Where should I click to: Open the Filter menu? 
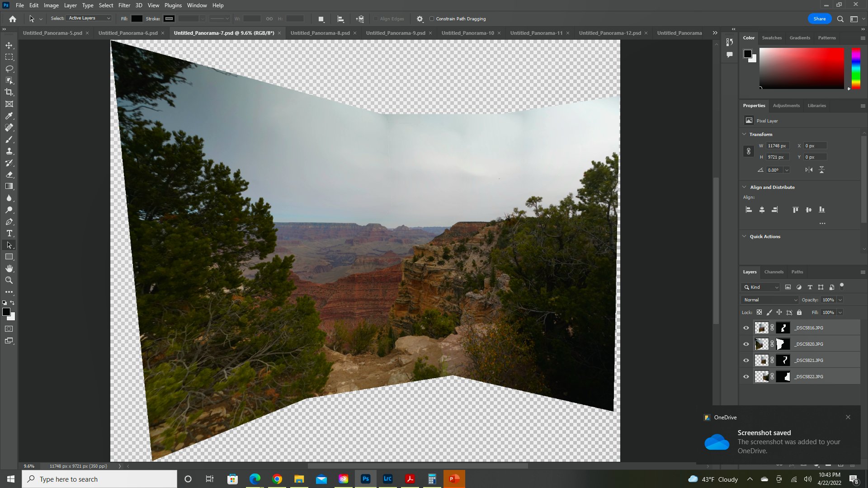point(124,5)
